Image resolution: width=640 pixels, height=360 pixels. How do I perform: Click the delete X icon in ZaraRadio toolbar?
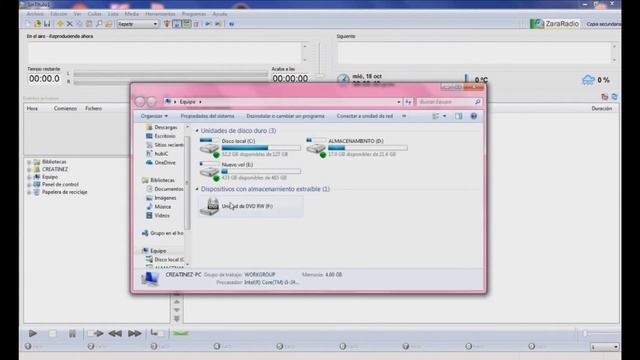coord(70,24)
